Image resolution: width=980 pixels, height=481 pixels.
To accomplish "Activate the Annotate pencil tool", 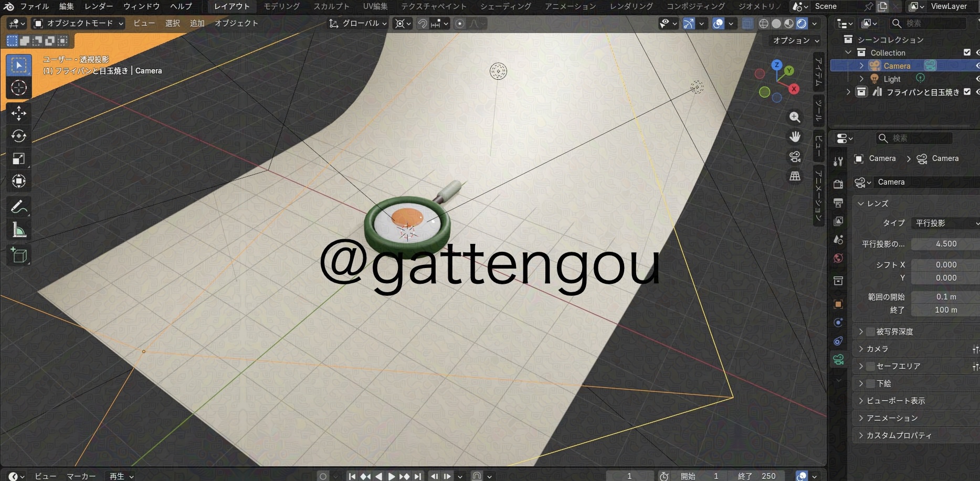I will click(19, 207).
